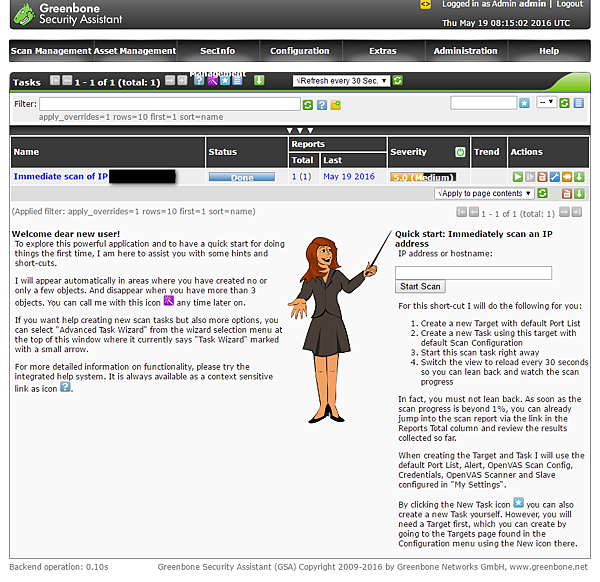Screen dimensions: 600x582
Task: Open Scan Management menu
Action: pos(51,51)
